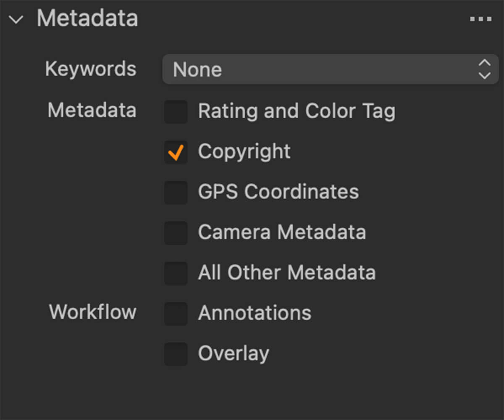Open the three-dot panel options menu

click(480, 19)
